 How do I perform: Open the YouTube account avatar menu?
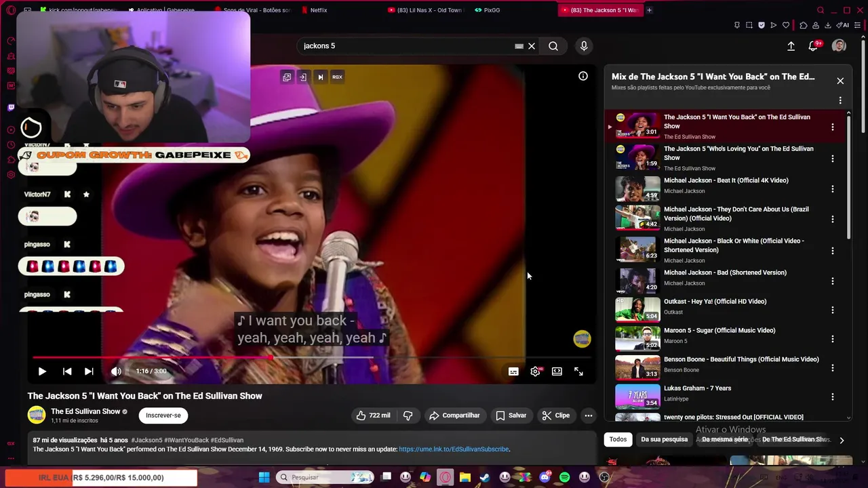pos(839,46)
